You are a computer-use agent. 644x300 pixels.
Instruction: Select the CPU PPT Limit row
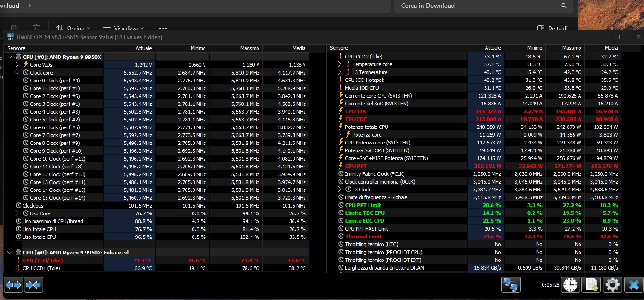coord(474,205)
